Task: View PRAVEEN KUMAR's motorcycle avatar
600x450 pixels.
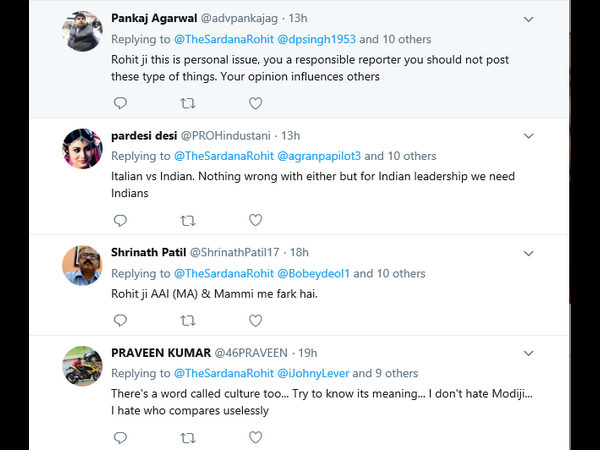Action: click(x=83, y=365)
